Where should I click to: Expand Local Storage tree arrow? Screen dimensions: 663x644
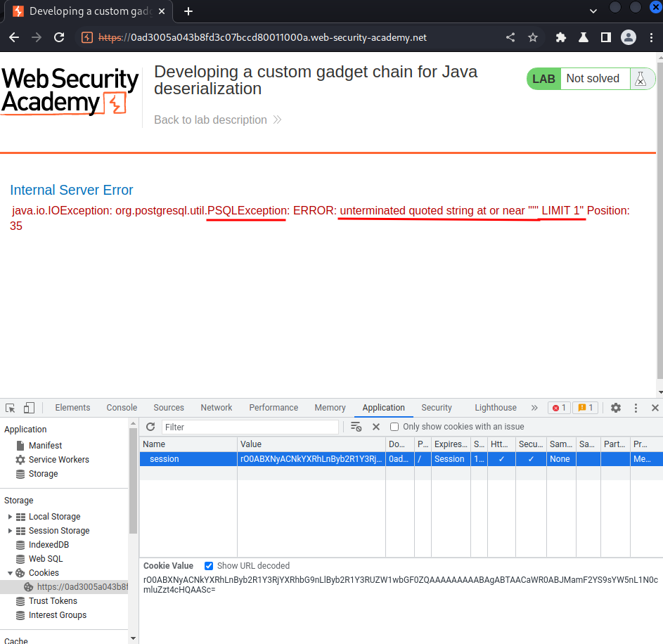point(10,517)
